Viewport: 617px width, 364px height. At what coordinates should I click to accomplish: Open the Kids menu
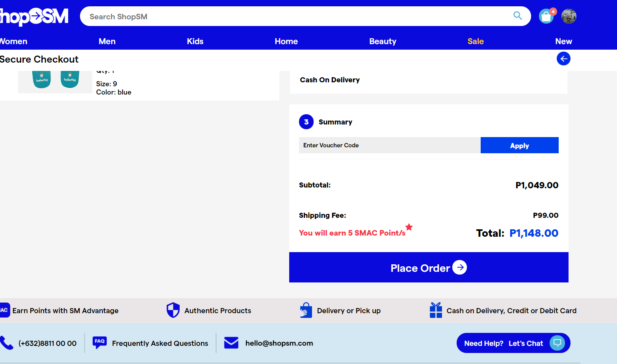195,41
